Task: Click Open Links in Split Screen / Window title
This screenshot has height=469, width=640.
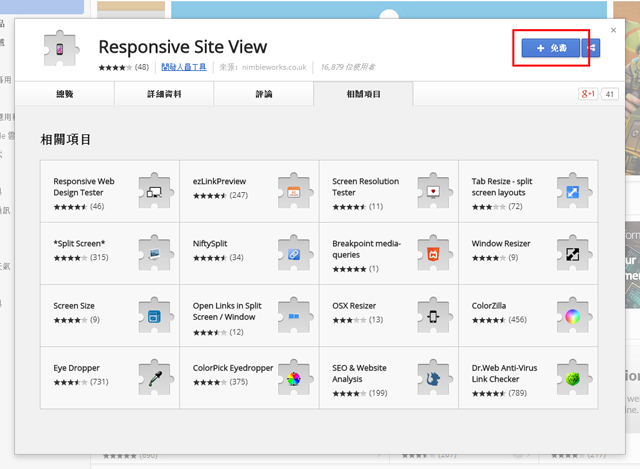Action: pos(227,311)
